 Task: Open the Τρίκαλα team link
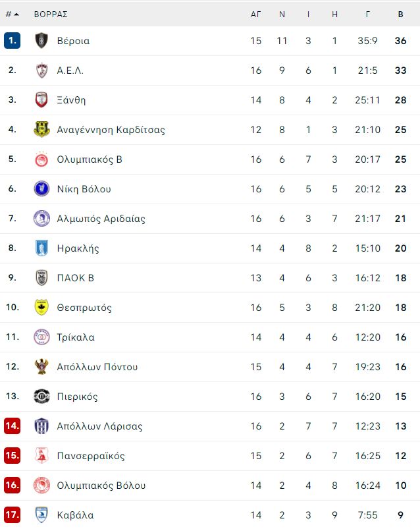(76, 337)
